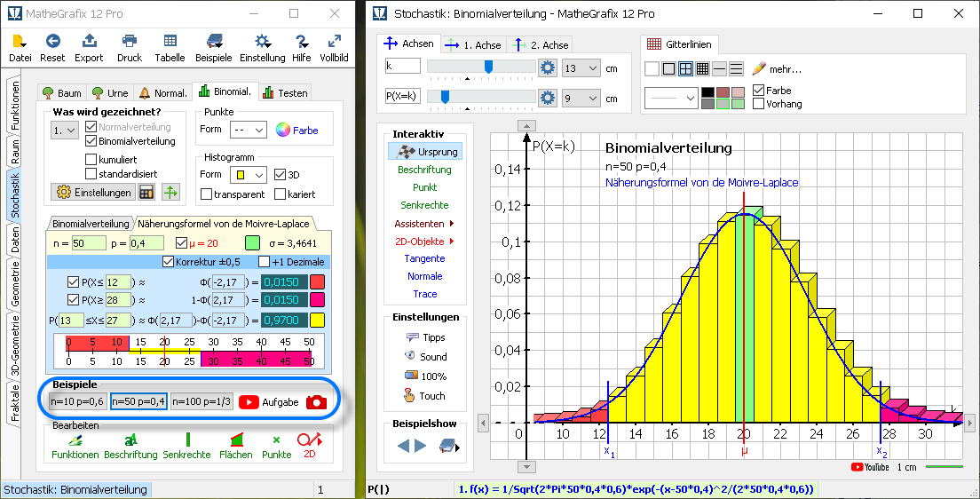This screenshot has height=499, width=980.
Task: Enable the +1 Dezimale checkbox
Action: tap(264, 261)
